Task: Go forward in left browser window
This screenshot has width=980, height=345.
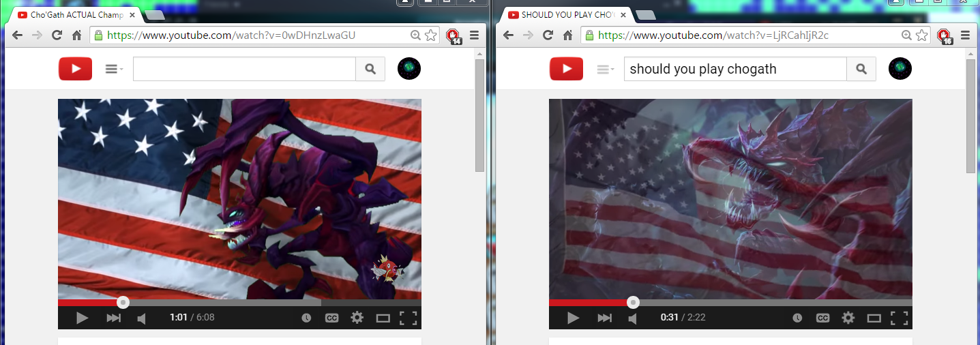Action: (37, 35)
